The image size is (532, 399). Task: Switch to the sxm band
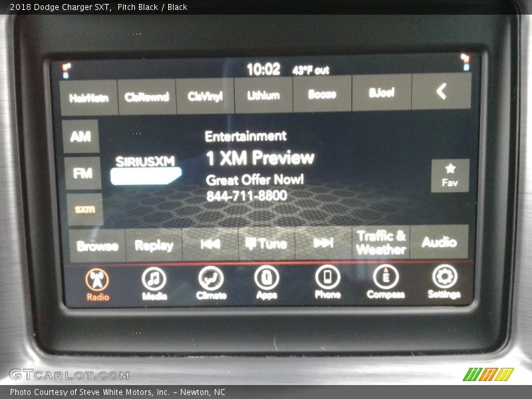point(85,209)
